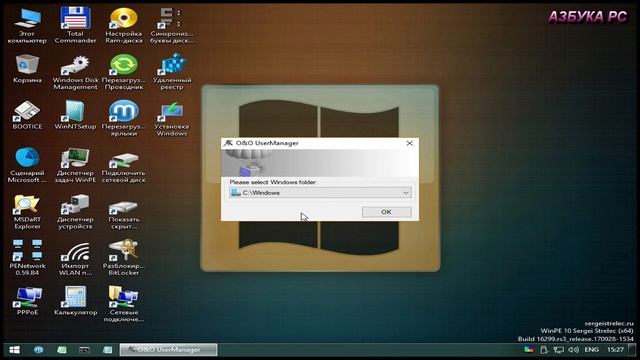Open "Разблокир... BitLocker" unlock icon
The width and height of the screenshot is (640, 360).
(x=124, y=258)
